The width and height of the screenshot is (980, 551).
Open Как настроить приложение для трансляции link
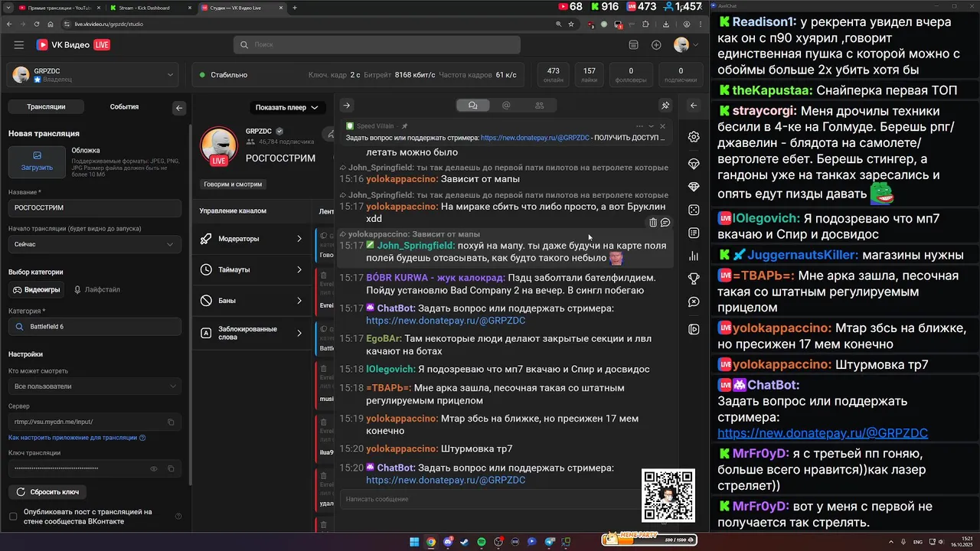[x=77, y=438]
